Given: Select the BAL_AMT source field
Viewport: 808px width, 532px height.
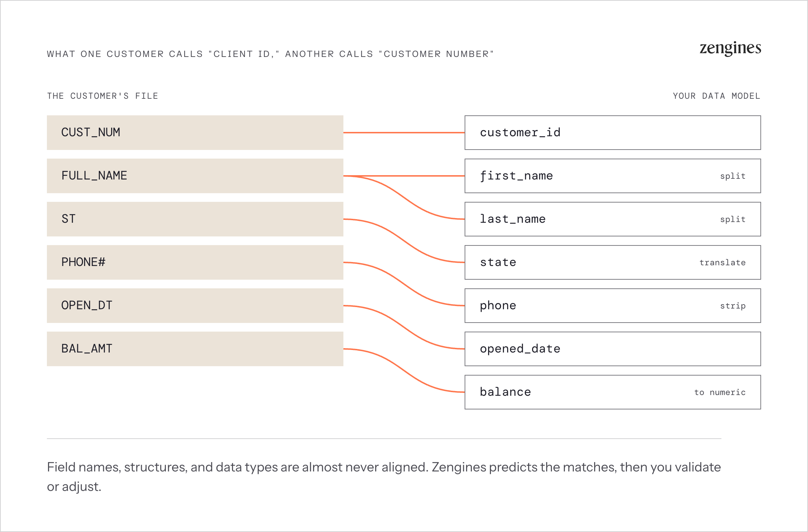Looking at the screenshot, I should 195,349.
